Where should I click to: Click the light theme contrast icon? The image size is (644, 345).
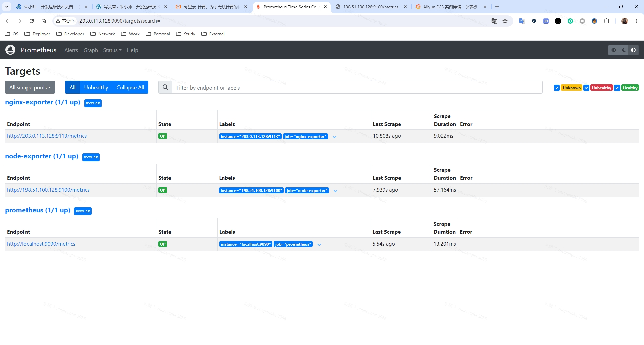[633, 50]
